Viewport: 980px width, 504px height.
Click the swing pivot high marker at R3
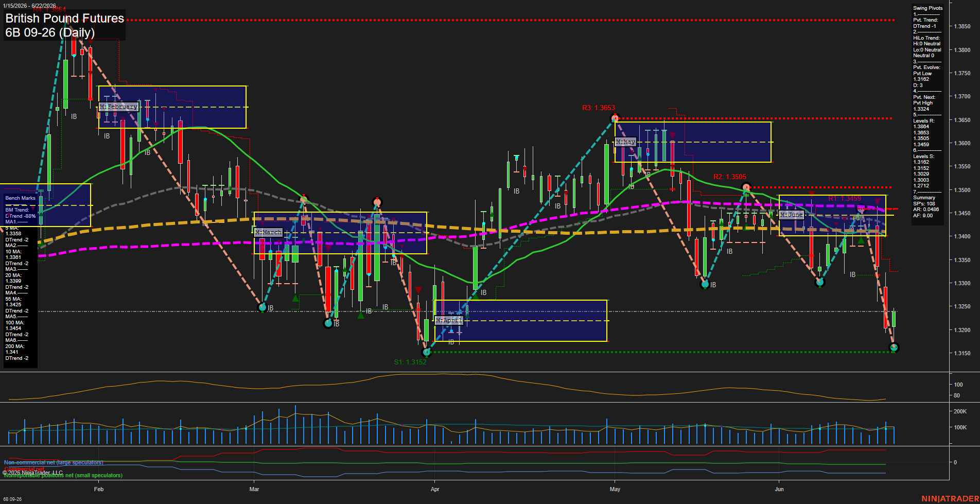point(615,118)
